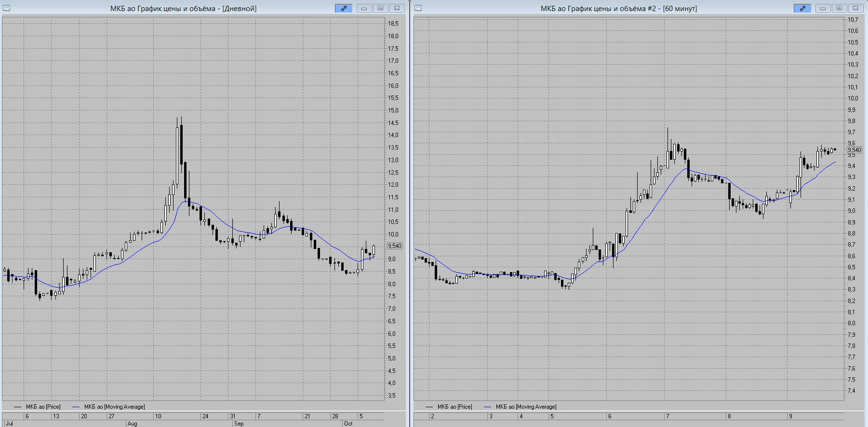Screen dimensions: 868x427
Task: Close the 60 минут chart window
Action: point(855,8)
